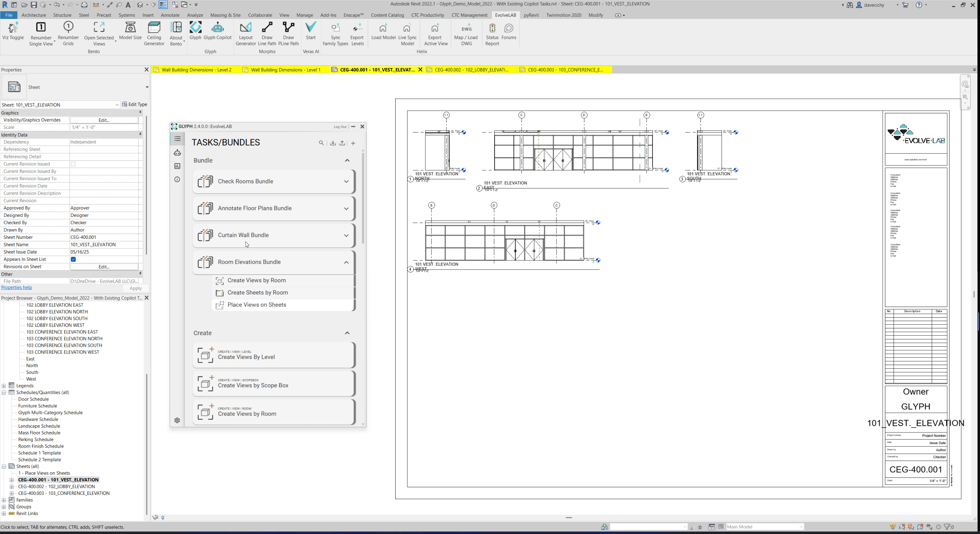Open the Architecture ribbon tab
The image size is (980, 534).
pyautogui.click(x=34, y=15)
